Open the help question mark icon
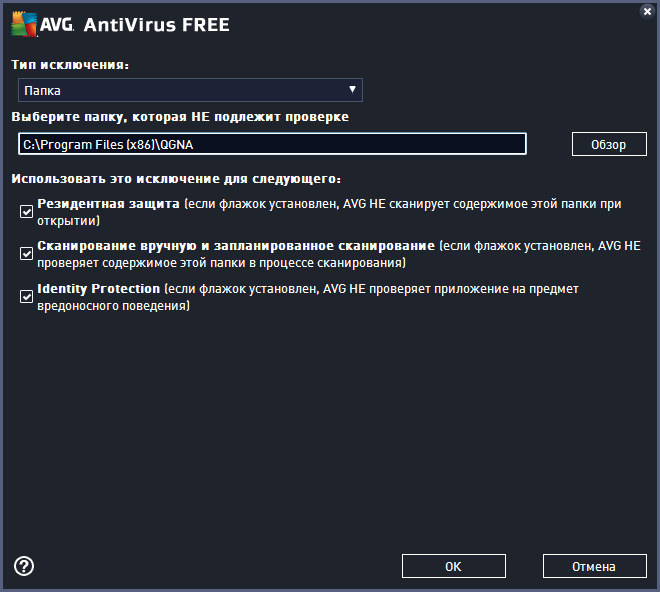 pyautogui.click(x=24, y=566)
